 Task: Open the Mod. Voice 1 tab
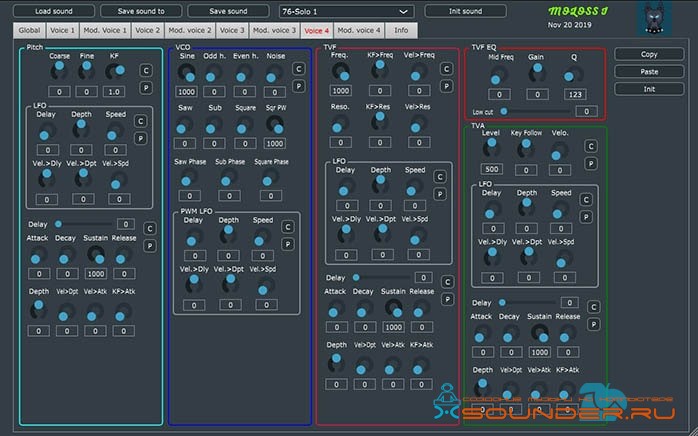pos(105,30)
